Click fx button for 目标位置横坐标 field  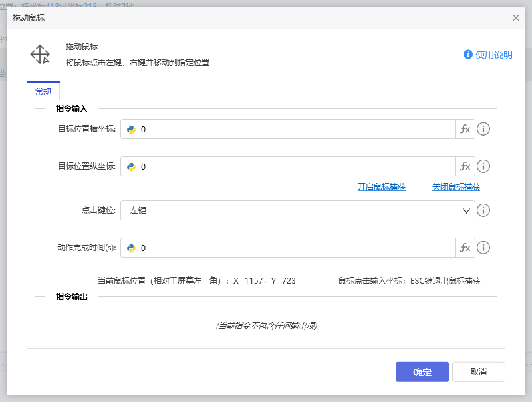pyautogui.click(x=465, y=129)
